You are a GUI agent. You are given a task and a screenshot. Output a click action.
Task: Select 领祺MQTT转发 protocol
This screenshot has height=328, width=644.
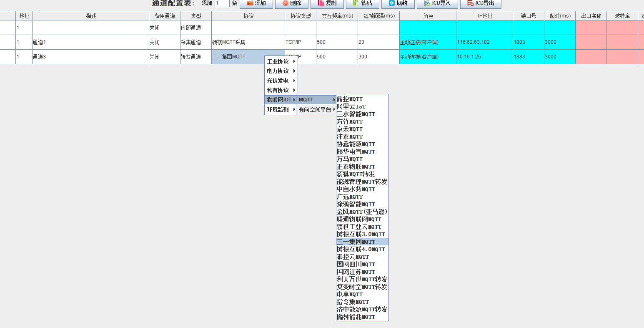pos(362,174)
